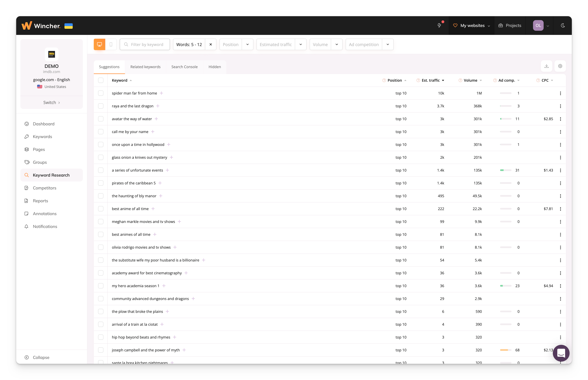Click the Switch website button
The height and width of the screenshot is (380, 588).
51,102
